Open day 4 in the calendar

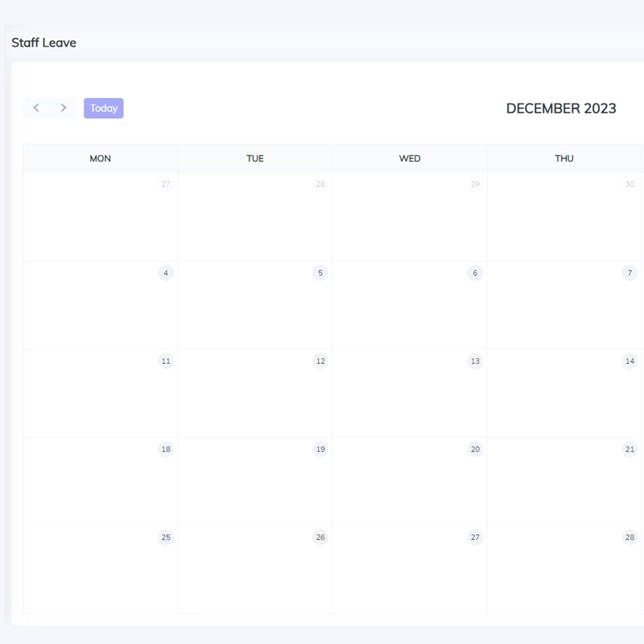(x=166, y=273)
